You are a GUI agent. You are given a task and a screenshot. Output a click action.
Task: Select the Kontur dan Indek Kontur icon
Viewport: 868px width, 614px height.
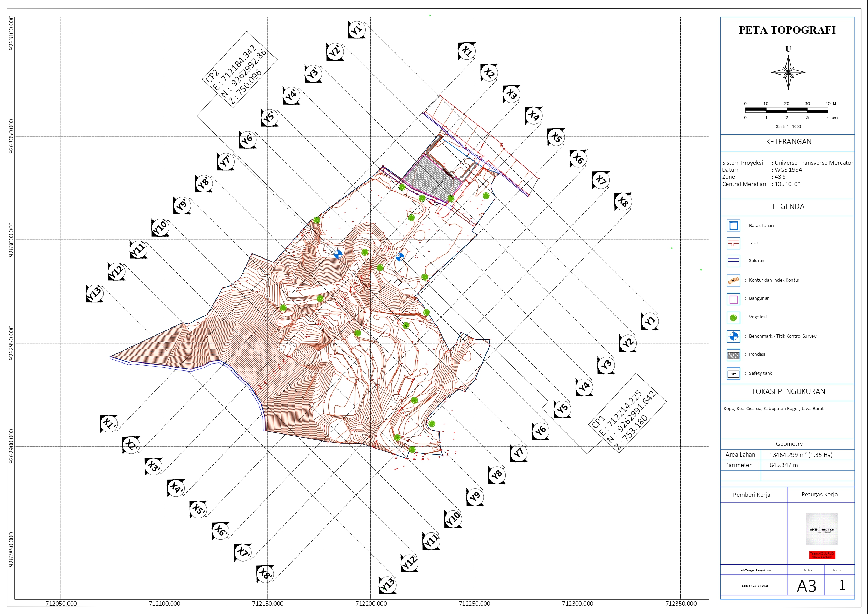[733, 280]
